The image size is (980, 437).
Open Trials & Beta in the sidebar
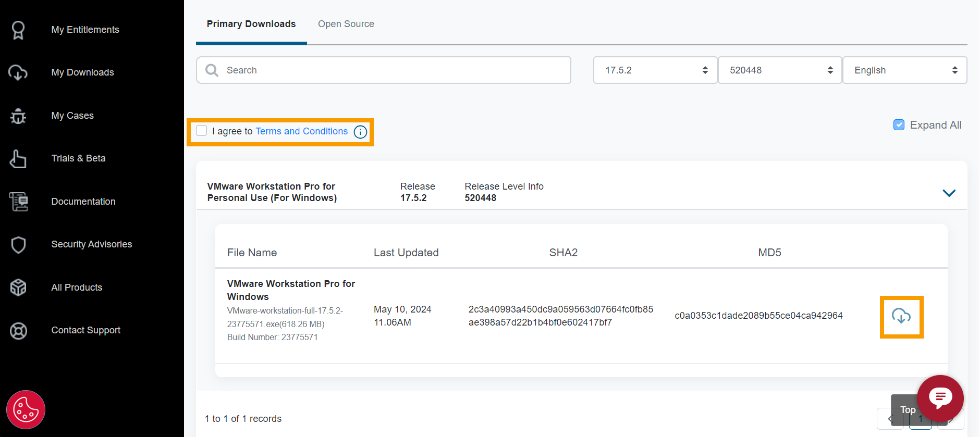coord(78,158)
